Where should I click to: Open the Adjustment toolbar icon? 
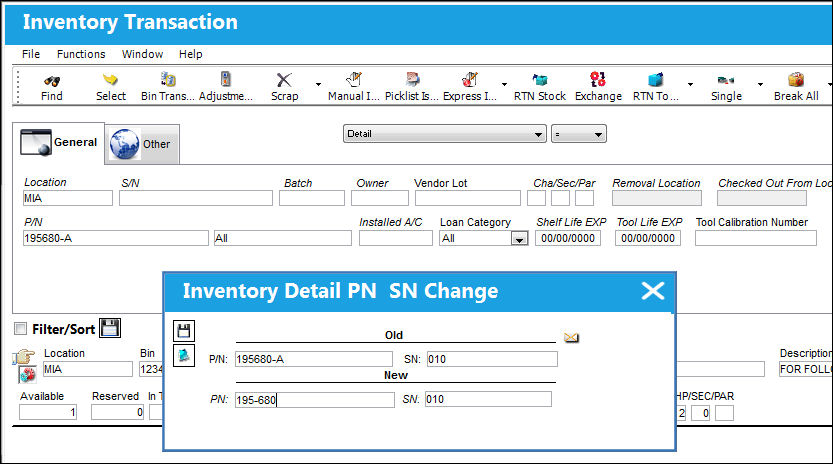click(x=226, y=79)
